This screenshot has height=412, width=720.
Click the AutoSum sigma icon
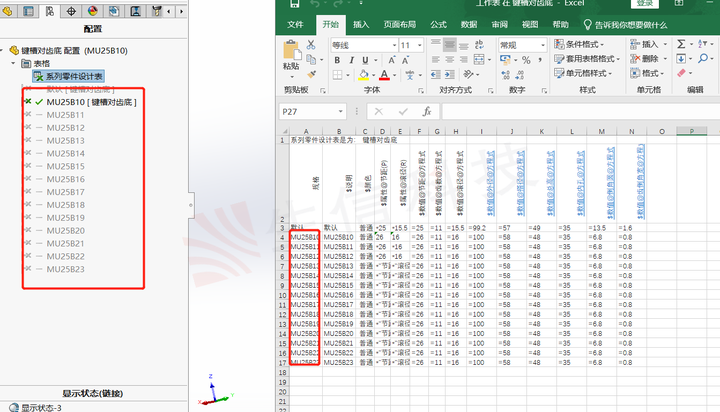[681, 44]
